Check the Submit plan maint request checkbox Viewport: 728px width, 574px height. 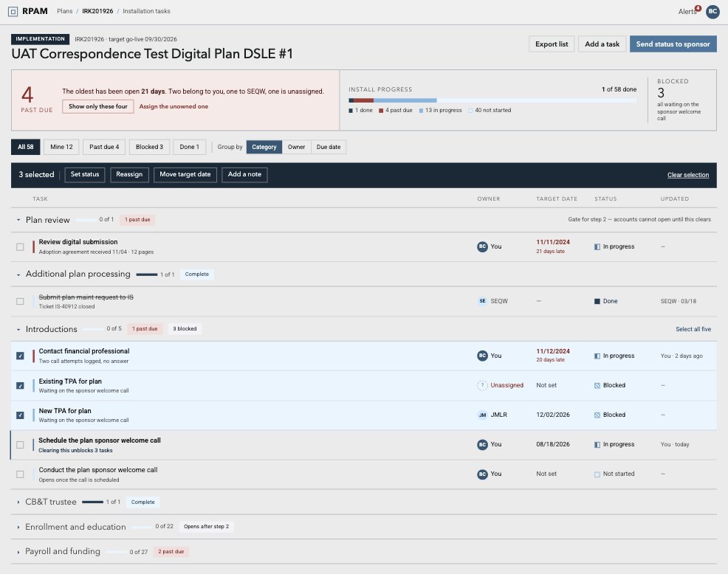pos(20,301)
